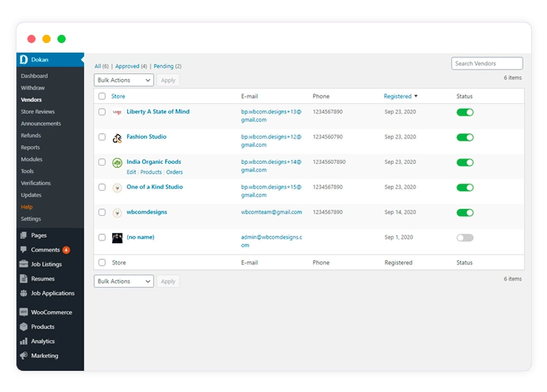Open the top Bulk Actions dropdown
This screenshot has width=547, height=392.
[124, 80]
